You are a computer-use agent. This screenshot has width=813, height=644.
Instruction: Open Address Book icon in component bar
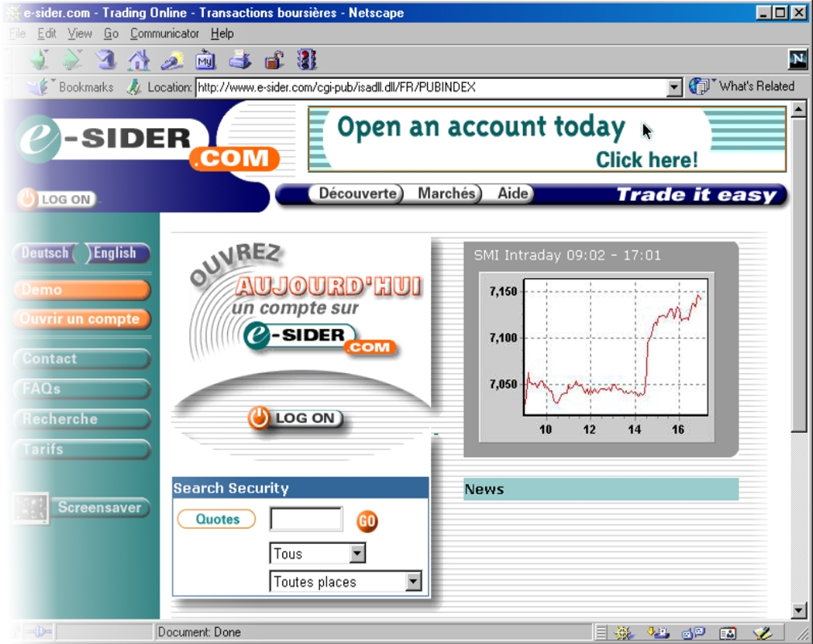pyautogui.click(x=728, y=633)
